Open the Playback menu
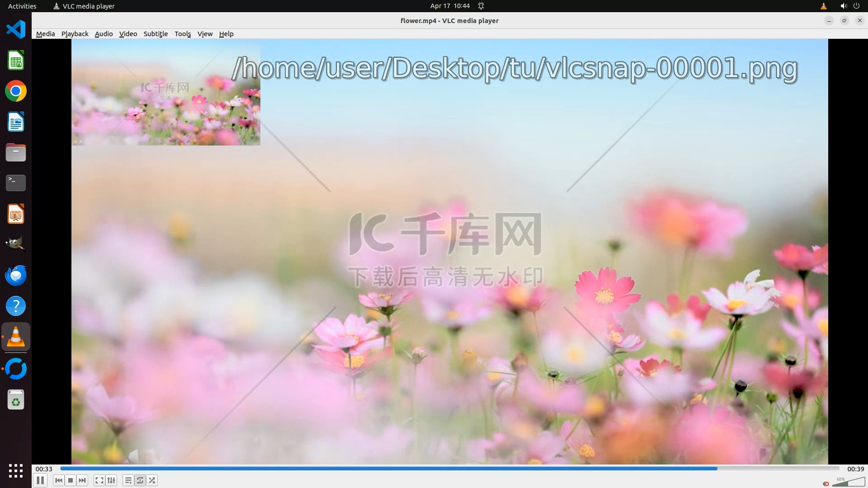The image size is (868, 488). pos(75,34)
